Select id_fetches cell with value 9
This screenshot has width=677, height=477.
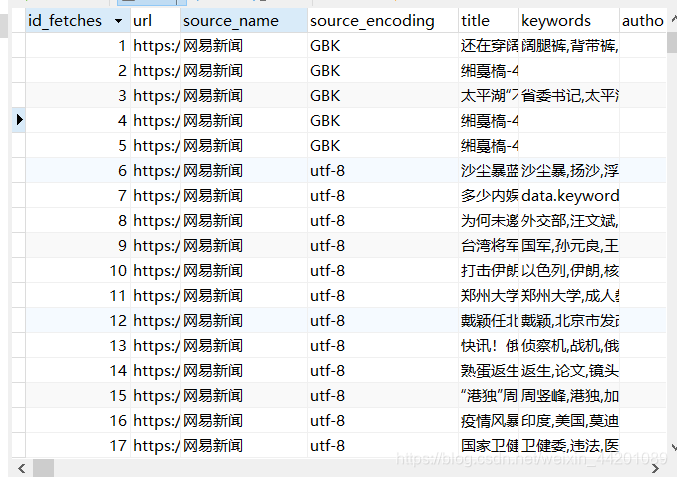[x=78, y=246]
